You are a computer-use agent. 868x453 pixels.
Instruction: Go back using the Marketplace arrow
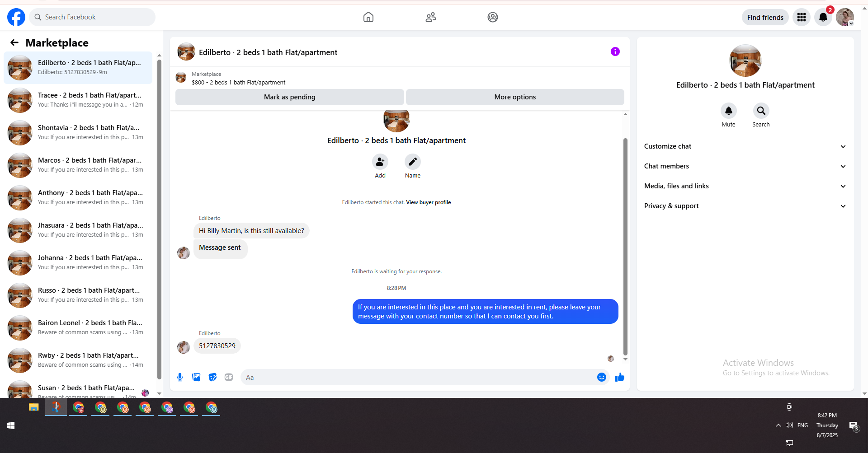pyautogui.click(x=14, y=42)
